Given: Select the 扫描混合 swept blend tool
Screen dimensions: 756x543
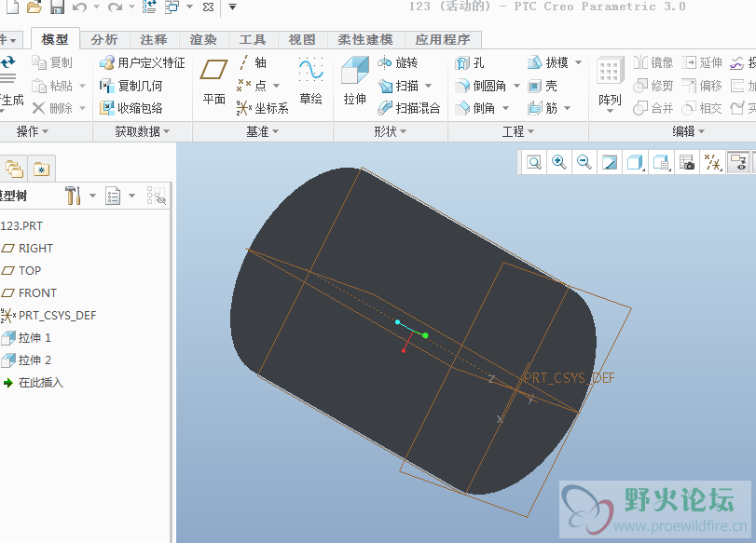Looking at the screenshot, I should click(x=409, y=108).
